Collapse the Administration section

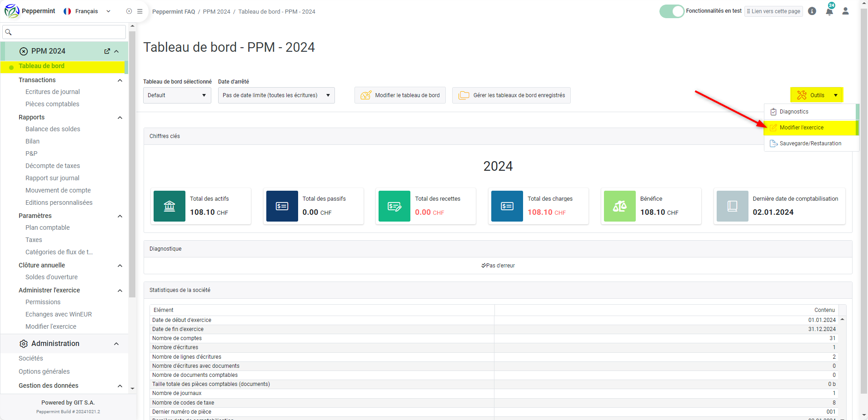pos(116,344)
